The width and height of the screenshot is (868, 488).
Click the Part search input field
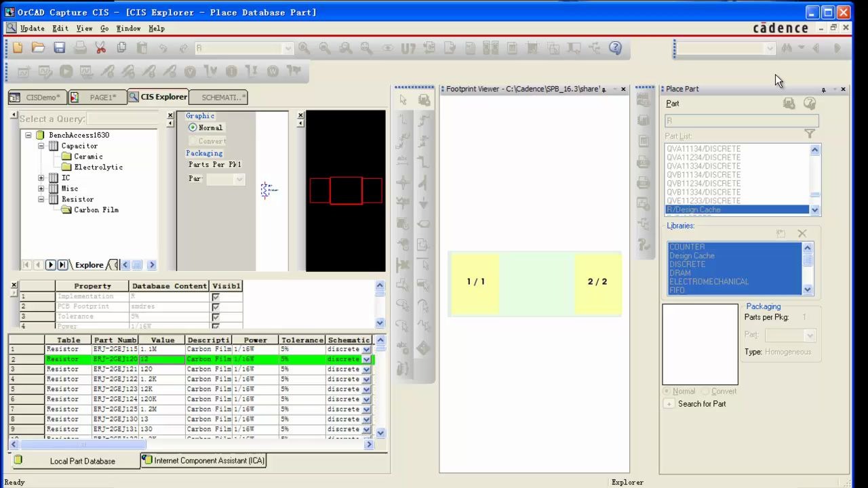coord(742,121)
